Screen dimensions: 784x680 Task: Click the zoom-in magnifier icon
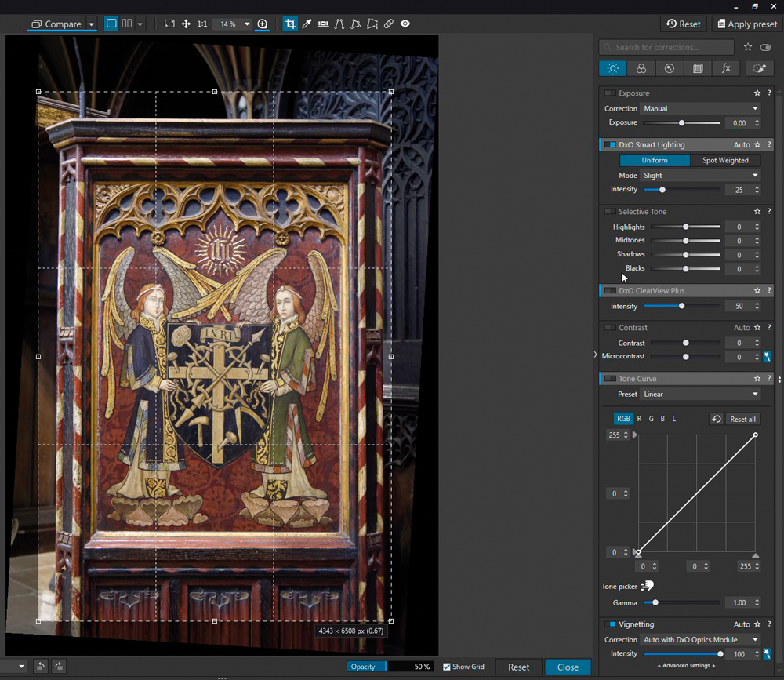tap(263, 24)
